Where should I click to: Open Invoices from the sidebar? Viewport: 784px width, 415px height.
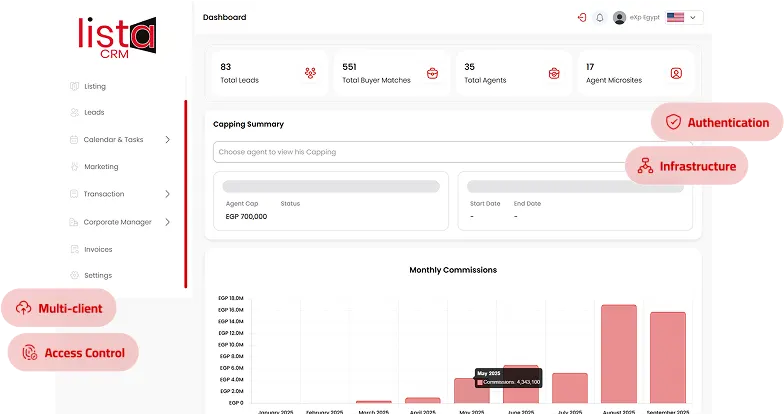98,249
